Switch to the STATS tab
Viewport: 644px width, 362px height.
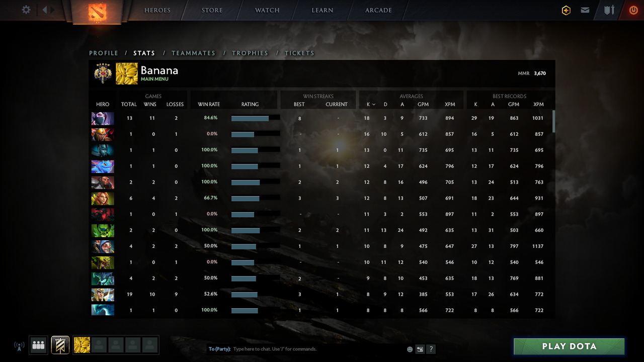coord(144,53)
